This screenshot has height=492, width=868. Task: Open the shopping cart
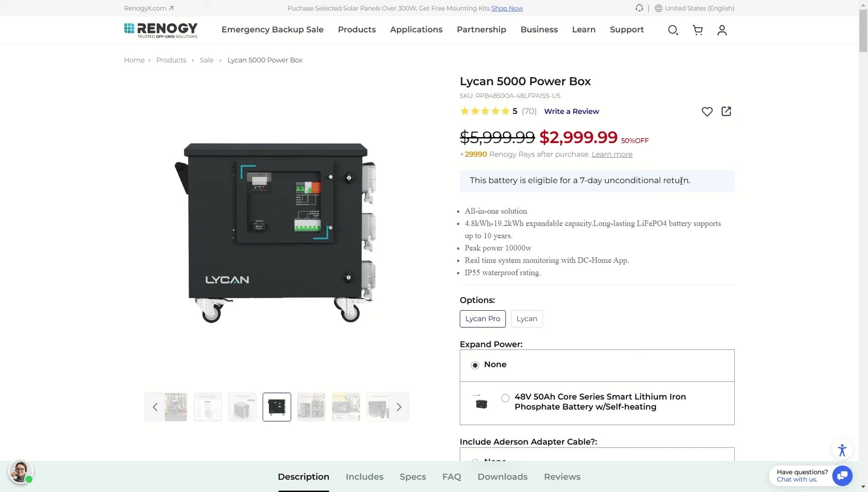click(698, 30)
